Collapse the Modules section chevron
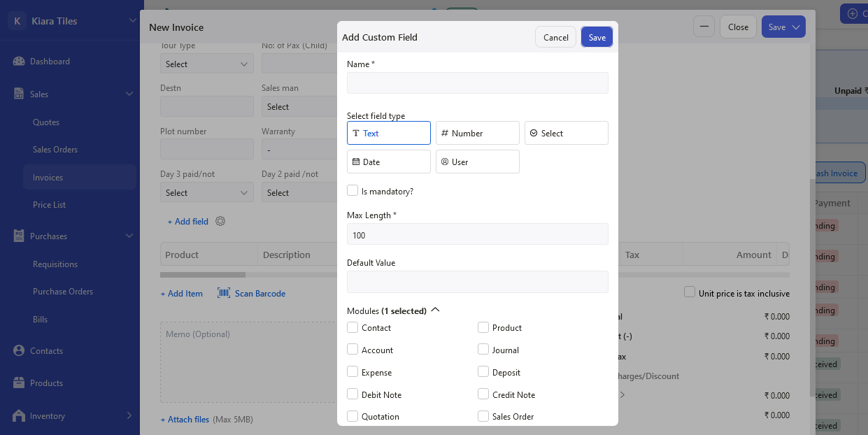 435,310
